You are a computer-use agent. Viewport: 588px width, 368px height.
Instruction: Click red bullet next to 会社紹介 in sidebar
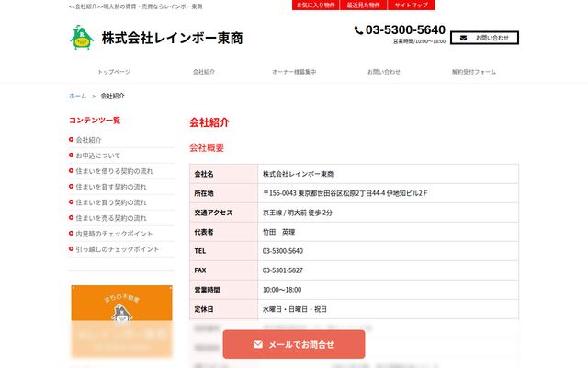[x=71, y=139]
